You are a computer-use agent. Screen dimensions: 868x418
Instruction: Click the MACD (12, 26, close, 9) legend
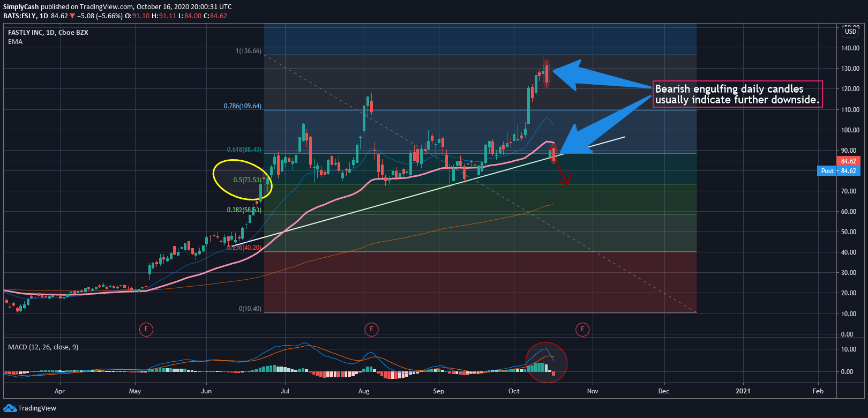tap(43, 347)
